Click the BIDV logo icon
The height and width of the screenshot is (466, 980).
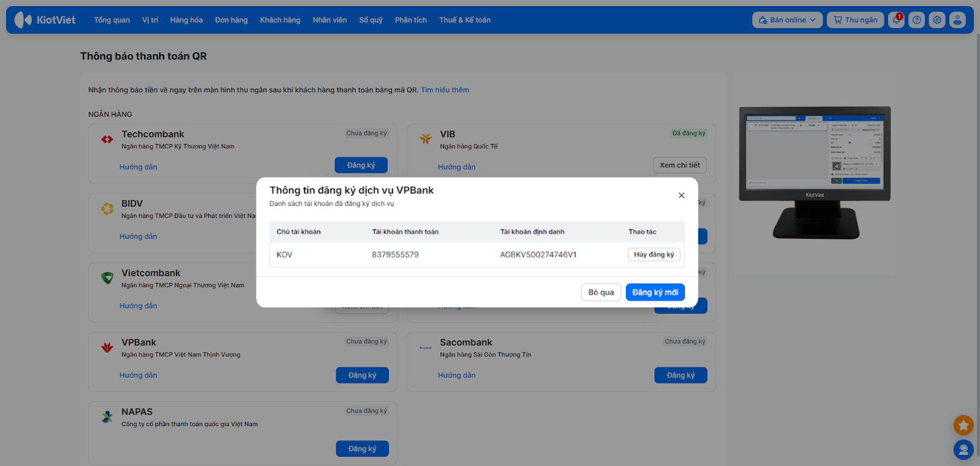click(x=107, y=209)
